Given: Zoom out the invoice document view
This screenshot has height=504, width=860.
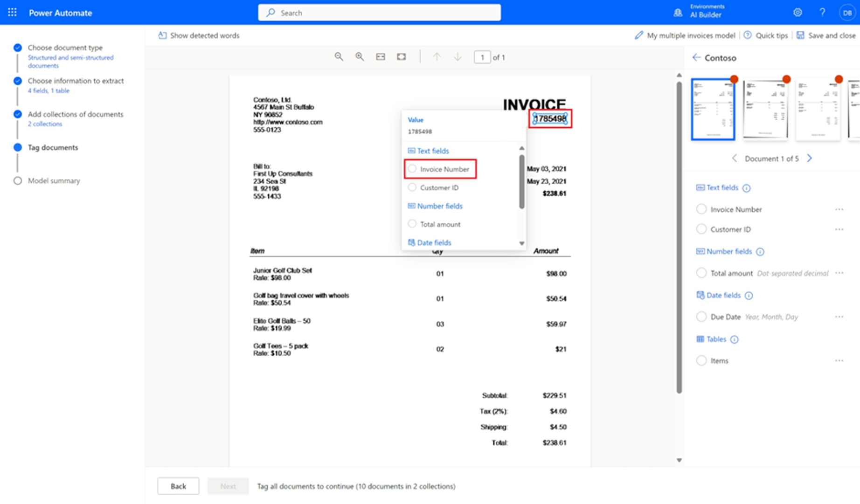Looking at the screenshot, I should click(x=339, y=56).
